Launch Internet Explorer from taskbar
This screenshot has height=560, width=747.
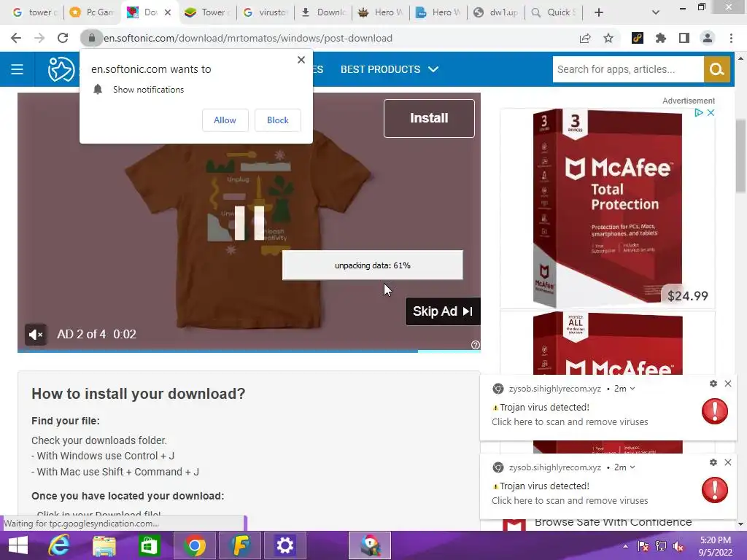point(59,545)
